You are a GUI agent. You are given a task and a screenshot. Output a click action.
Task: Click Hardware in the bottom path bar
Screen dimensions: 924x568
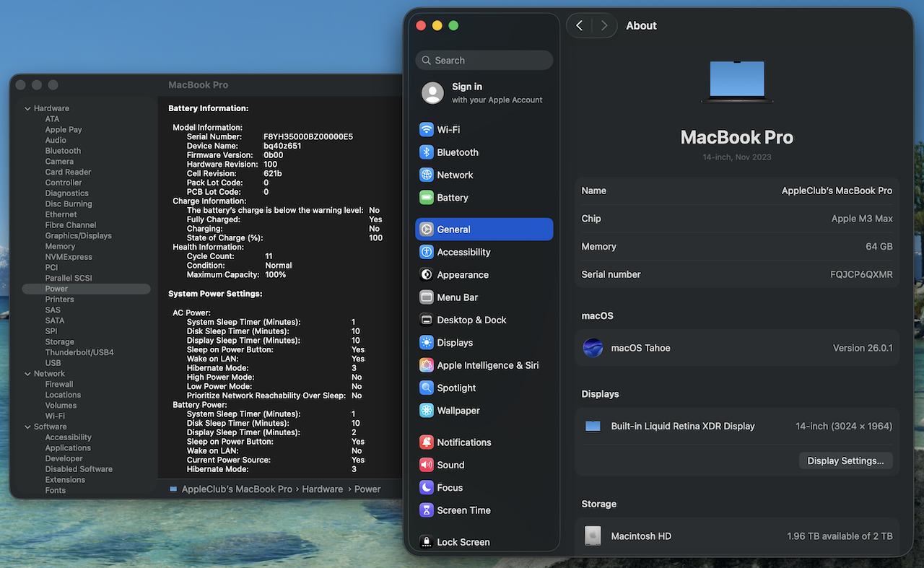(322, 489)
